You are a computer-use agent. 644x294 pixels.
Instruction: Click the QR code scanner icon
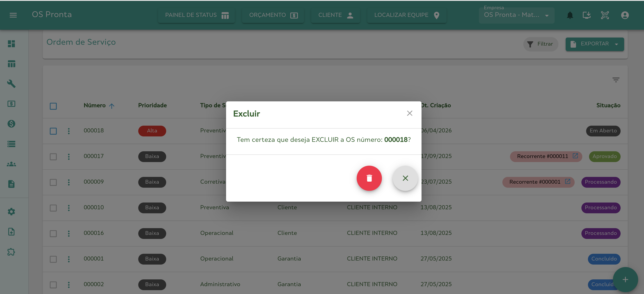coord(605,15)
